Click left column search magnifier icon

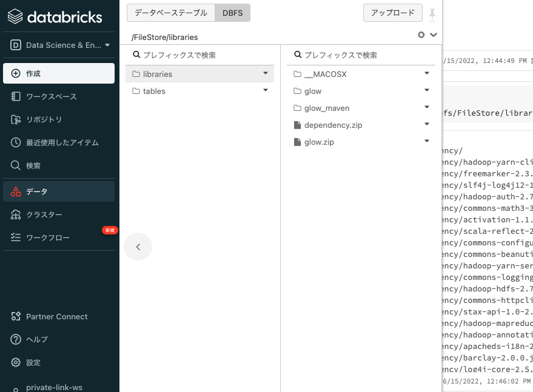point(136,55)
